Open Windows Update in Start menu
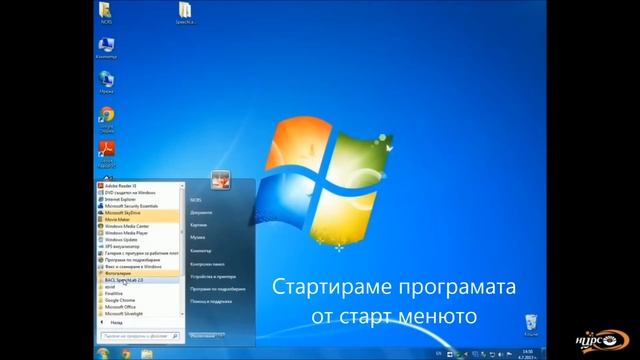 138,240
